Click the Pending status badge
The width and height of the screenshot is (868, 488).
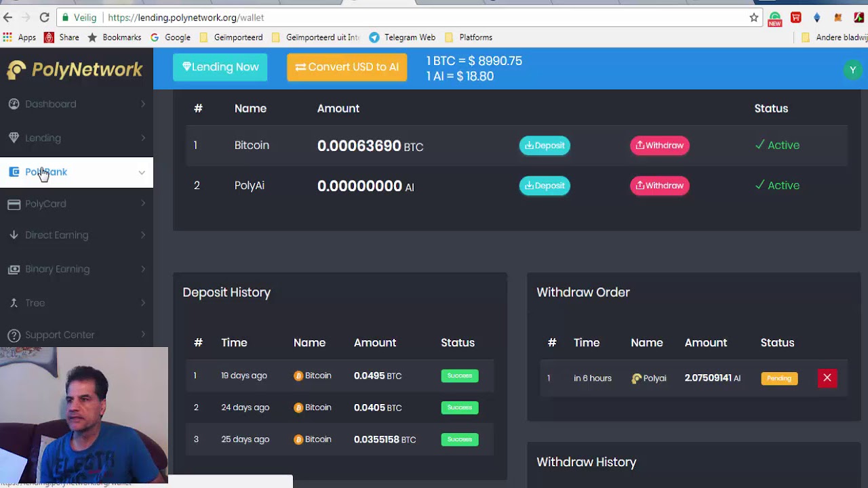[x=779, y=378]
